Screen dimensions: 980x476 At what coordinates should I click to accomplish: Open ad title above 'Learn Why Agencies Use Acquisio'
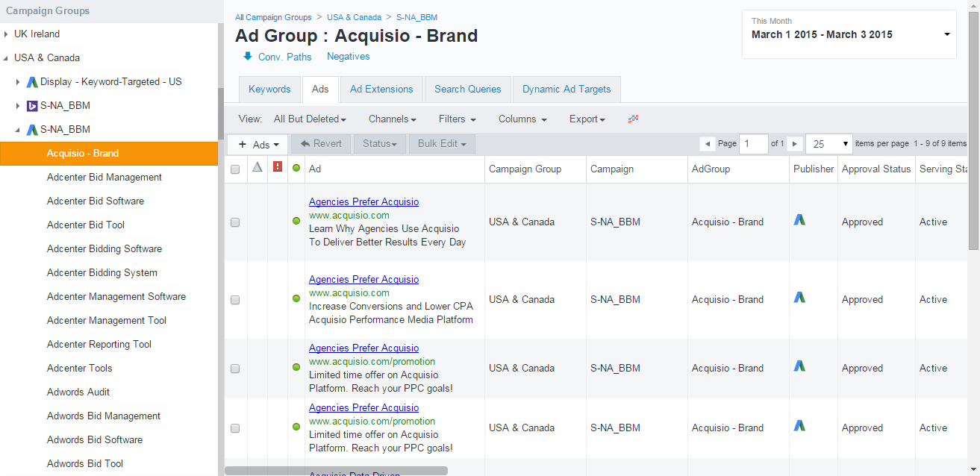pyautogui.click(x=363, y=202)
